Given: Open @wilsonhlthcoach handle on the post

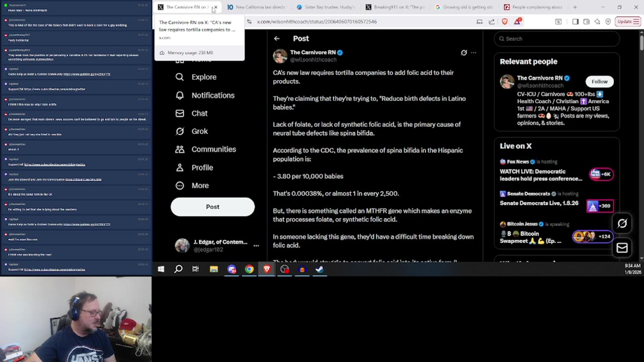Looking at the screenshot, I should (x=313, y=60).
